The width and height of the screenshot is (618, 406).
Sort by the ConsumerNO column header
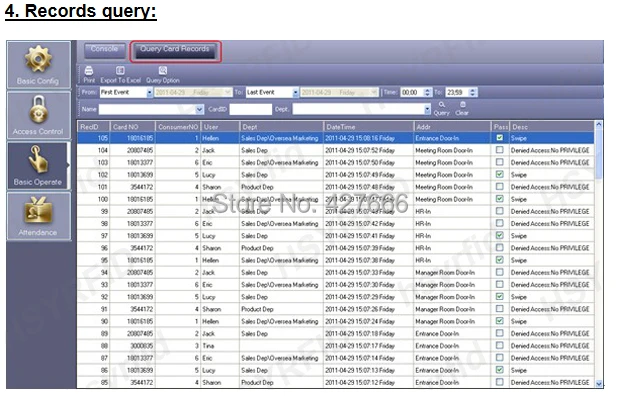coord(178,127)
